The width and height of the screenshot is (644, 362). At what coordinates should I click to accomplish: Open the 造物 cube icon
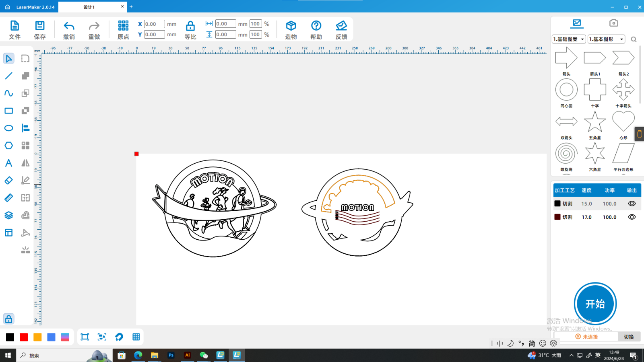(x=291, y=27)
